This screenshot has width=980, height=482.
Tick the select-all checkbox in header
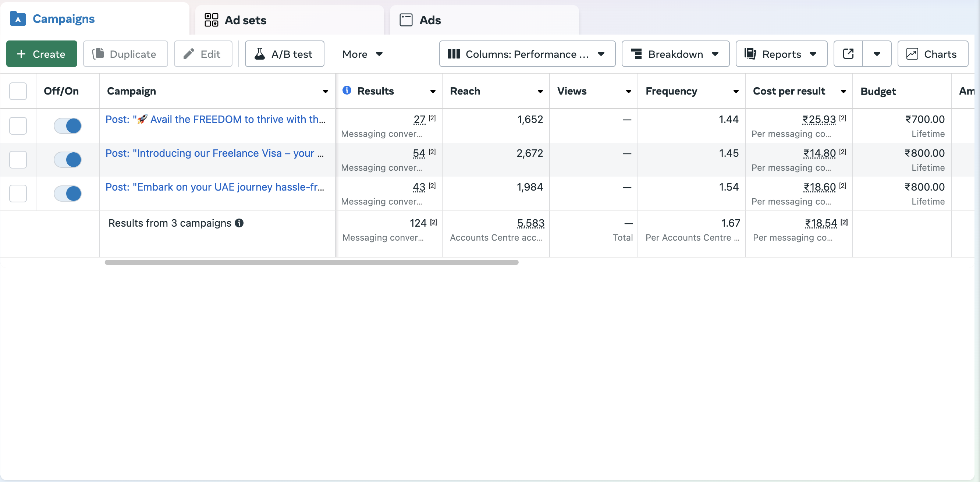click(18, 91)
